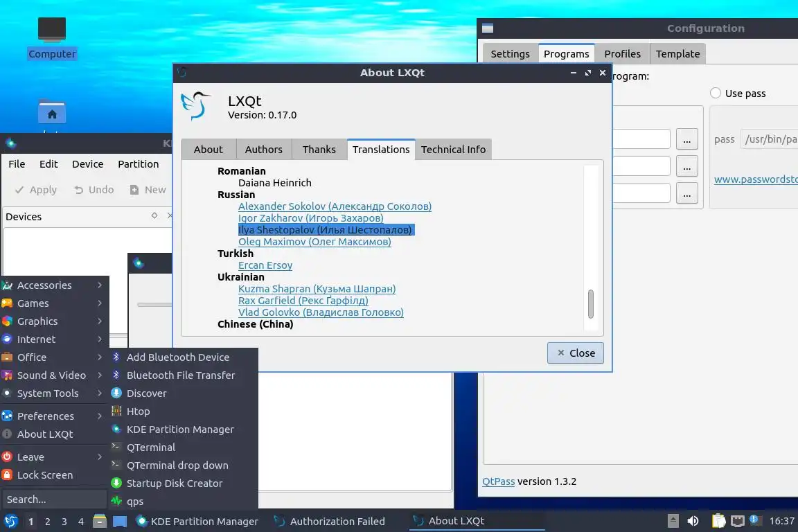The width and height of the screenshot is (798, 532).
Task: Click first browse button in Configuration
Action: (687, 139)
